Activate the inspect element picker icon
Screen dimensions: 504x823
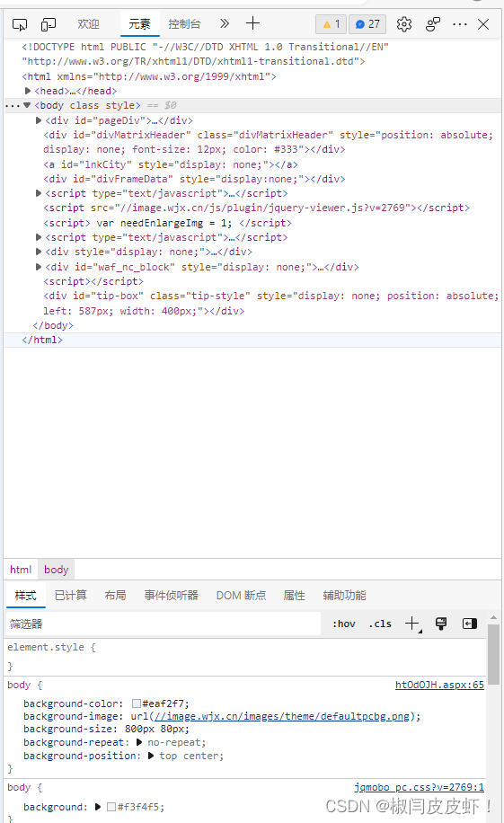tap(20, 24)
